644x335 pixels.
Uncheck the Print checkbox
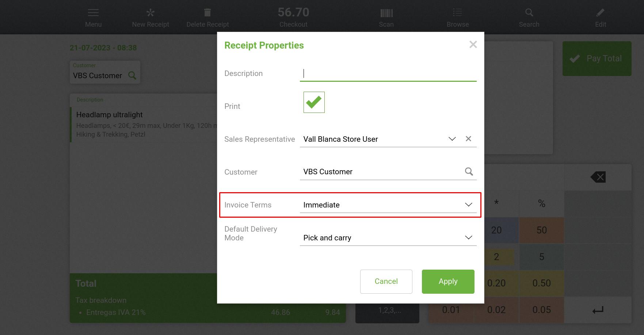click(314, 102)
